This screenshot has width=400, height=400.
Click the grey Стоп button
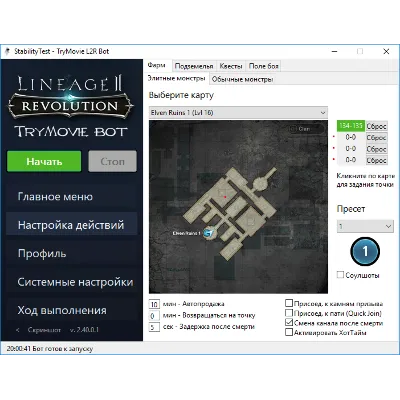[112, 161]
